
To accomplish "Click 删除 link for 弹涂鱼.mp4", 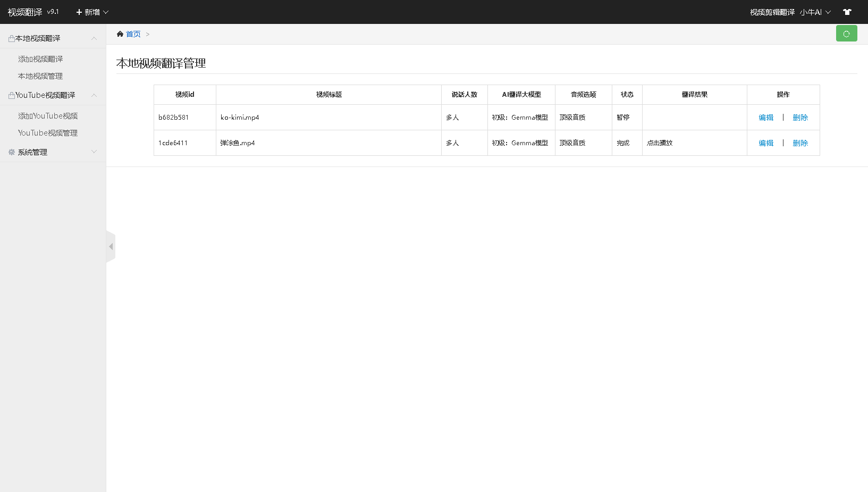I will tap(800, 143).
